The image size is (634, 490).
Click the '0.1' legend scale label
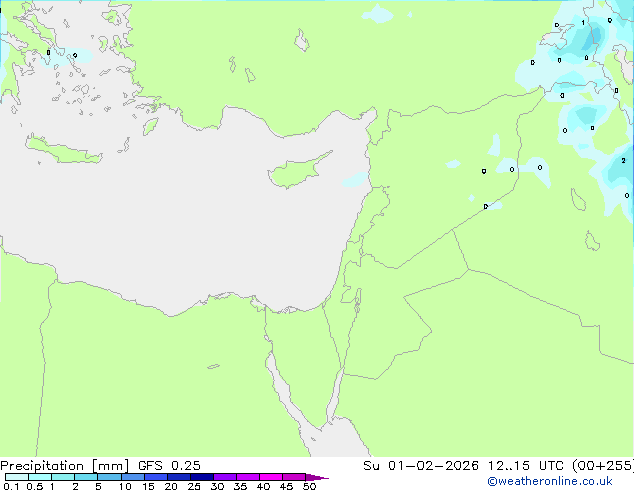coord(11,486)
